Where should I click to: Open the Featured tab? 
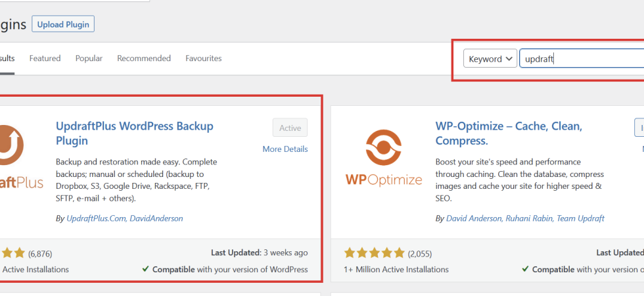point(45,59)
